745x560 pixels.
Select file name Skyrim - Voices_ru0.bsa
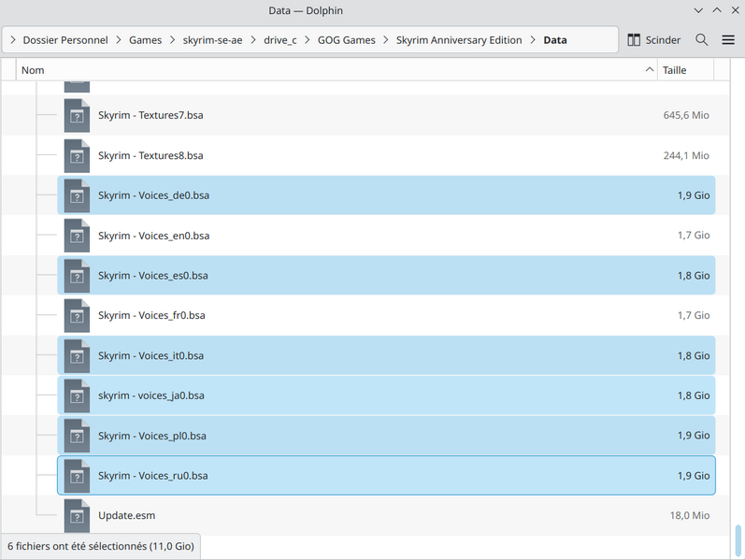(x=153, y=476)
